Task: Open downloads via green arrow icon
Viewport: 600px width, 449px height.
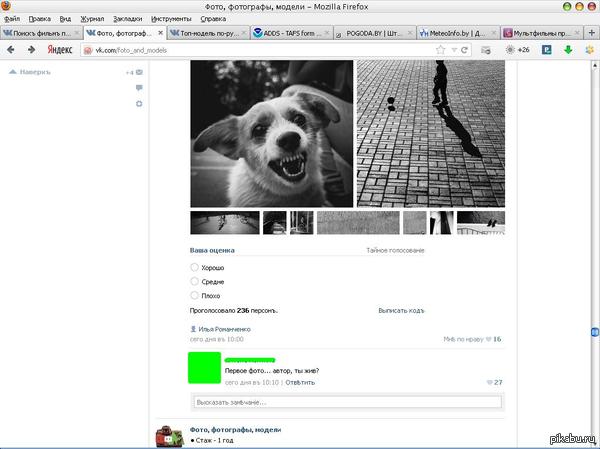Action: [568, 50]
